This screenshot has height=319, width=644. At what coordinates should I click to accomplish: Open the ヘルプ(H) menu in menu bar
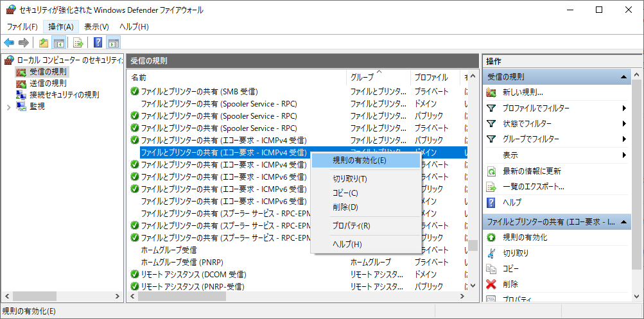coord(134,27)
